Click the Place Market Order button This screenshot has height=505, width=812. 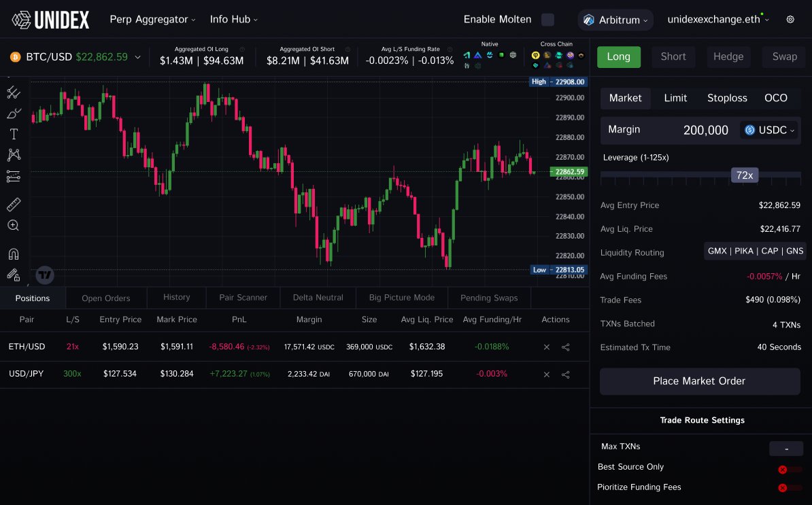click(x=699, y=381)
